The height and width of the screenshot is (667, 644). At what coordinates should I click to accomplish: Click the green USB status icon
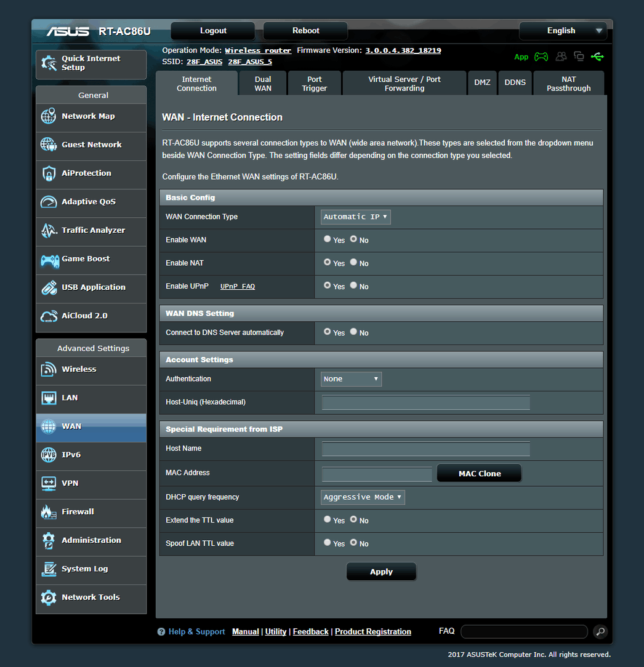[597, 57]
